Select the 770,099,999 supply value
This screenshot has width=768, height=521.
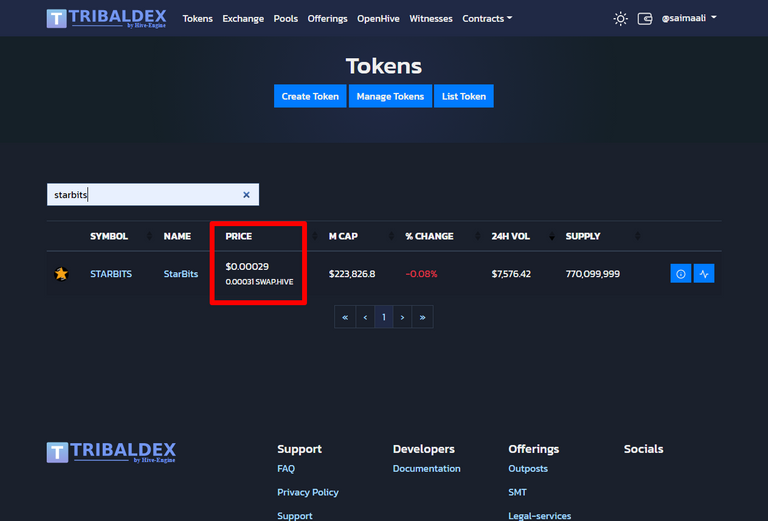pyautogui.click(x=593, y=274)
